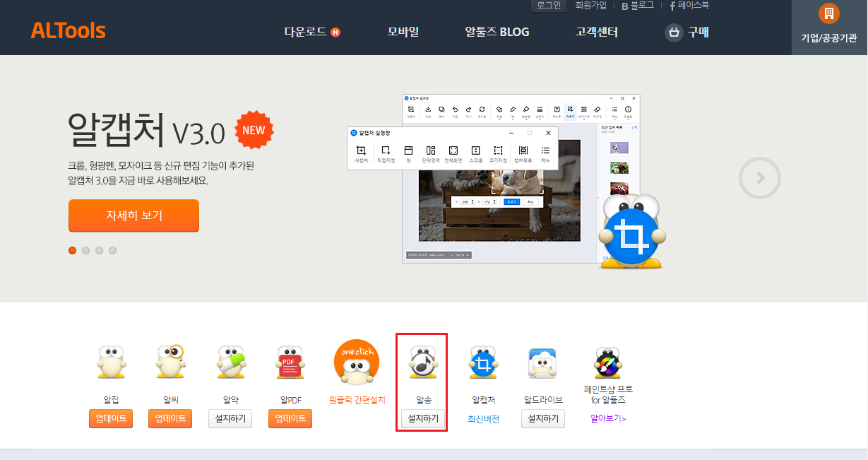Open the 페이스북 link
Viewport: 868px width, 460px height.
click(x=689, y=6)
